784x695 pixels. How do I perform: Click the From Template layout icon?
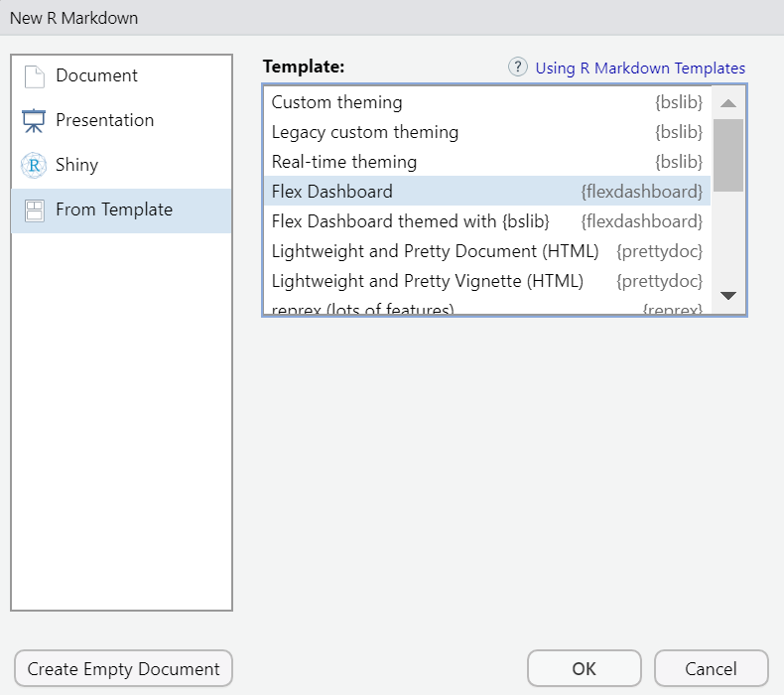[34, 210]
